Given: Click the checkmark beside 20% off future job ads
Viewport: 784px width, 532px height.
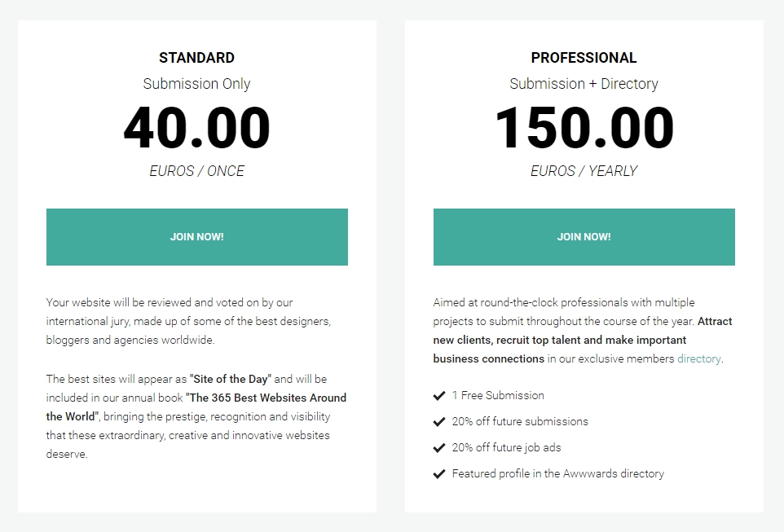Looking at the screenshot, I should [x=439, y=448].
